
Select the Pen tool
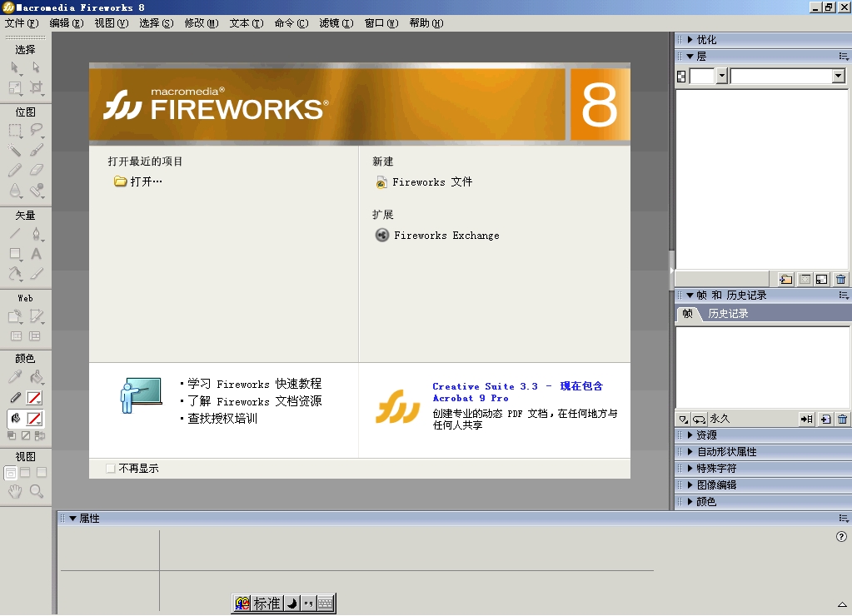36,234
